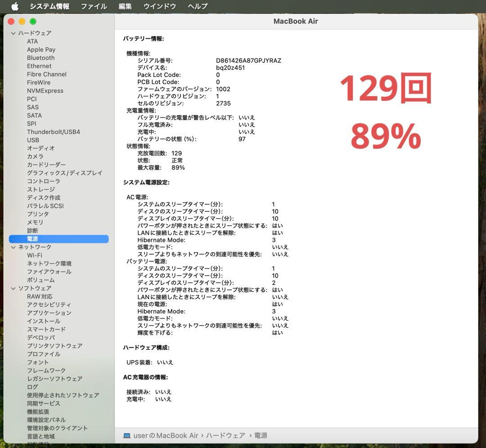Select Bluetooth in the sidebar
The image size is (486, 448).
point(40,58)
